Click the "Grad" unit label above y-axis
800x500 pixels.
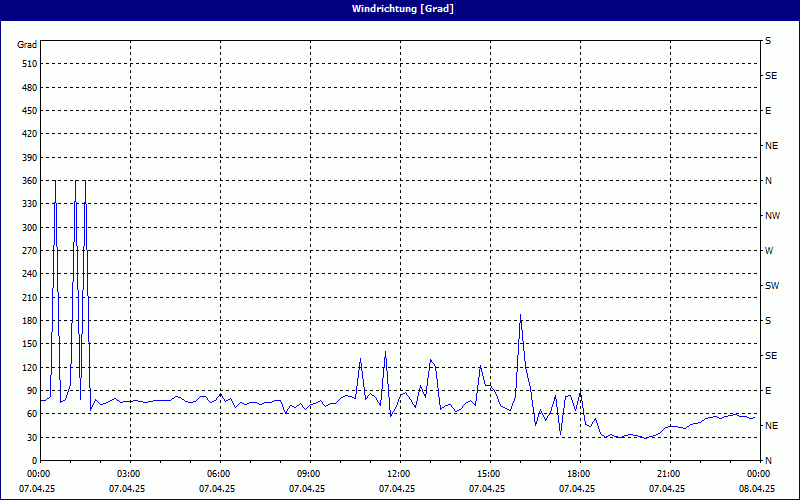[x=27, y=45]
